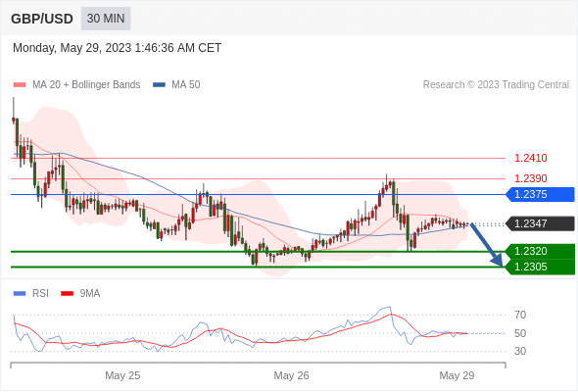578x392 pixels.
Task: Click the red 1.2410 resistance label
Action: click(x=531, y=158)
